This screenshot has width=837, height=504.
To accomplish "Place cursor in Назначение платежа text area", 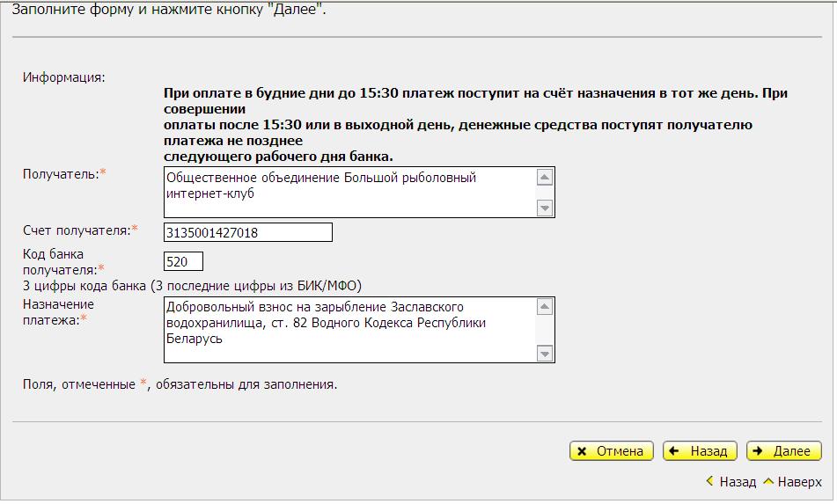I will (x=349, y=330).
